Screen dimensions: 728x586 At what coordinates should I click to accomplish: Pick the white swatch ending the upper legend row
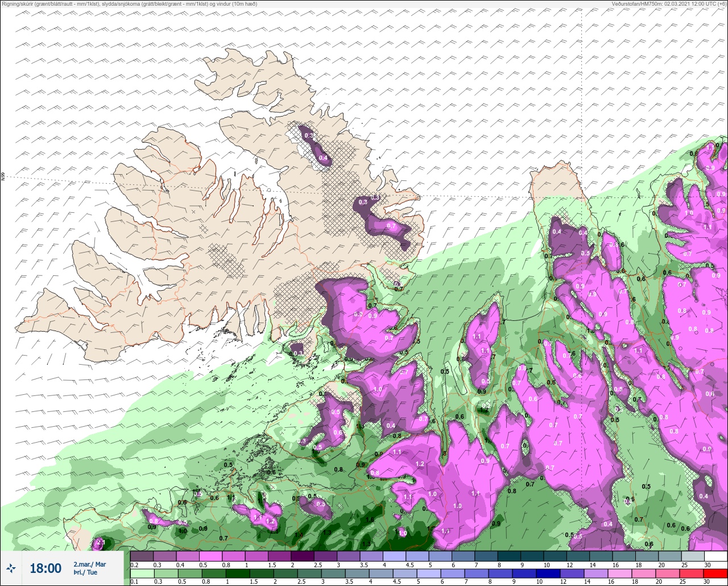pos(715,556)
